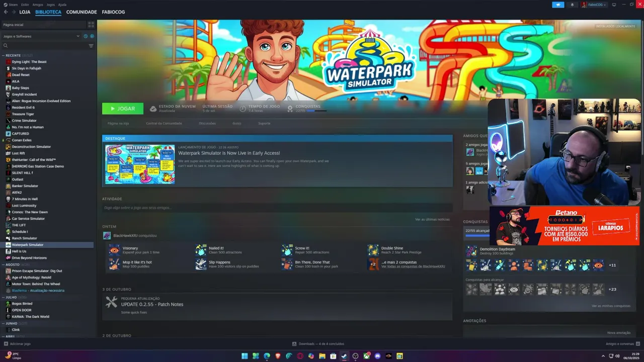Screen dimensions: 644x362
Task: Enter Big Picture mode via monitor icon
Action: [x=614, y=5]
